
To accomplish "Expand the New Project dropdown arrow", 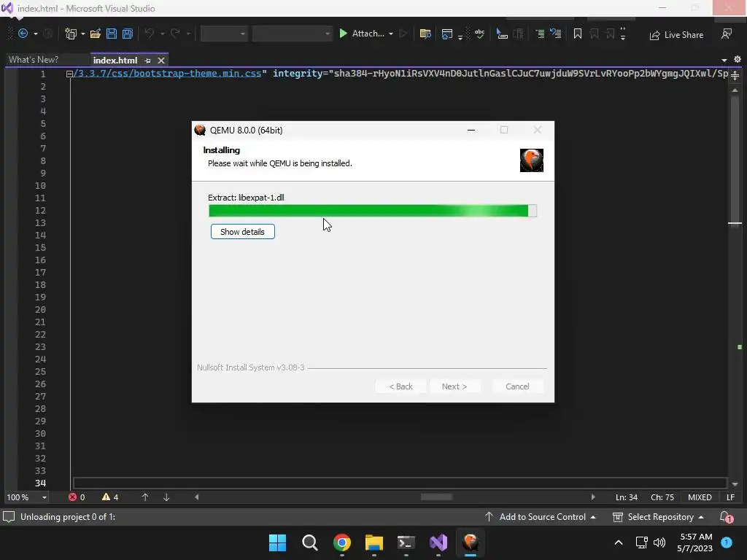I will [83, 34].
